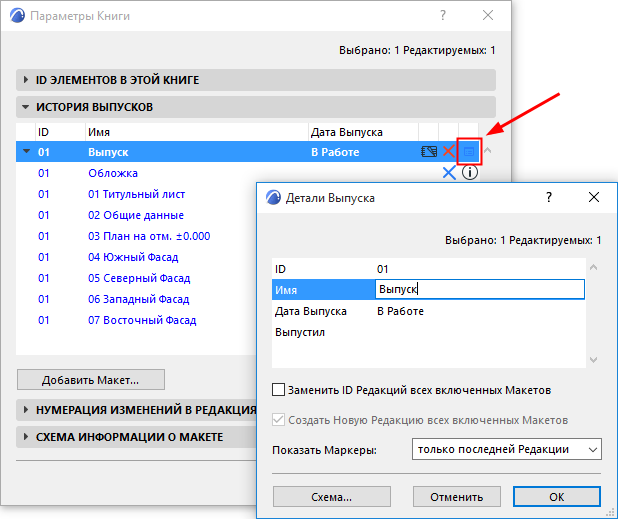The width and height of the screenshot is (618, 519).
Task: Select the 01 Титульный лист row
Action: pyautogui.click(x=136, y=194)
